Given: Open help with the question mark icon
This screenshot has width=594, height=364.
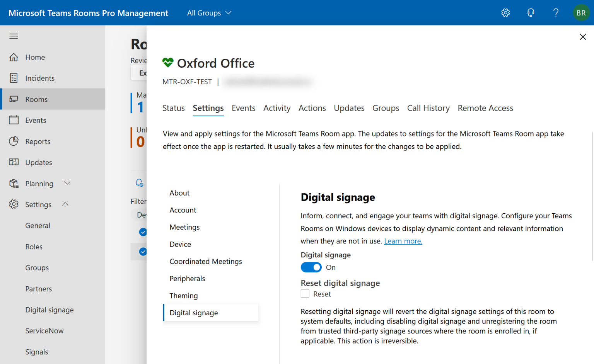Looking at the screenshot, I should 556,12.
